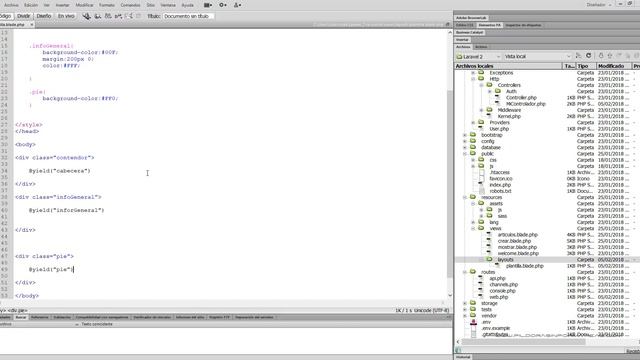Select web.php in routes folder
The image size is (640, 360).
[x=498, y=297]
